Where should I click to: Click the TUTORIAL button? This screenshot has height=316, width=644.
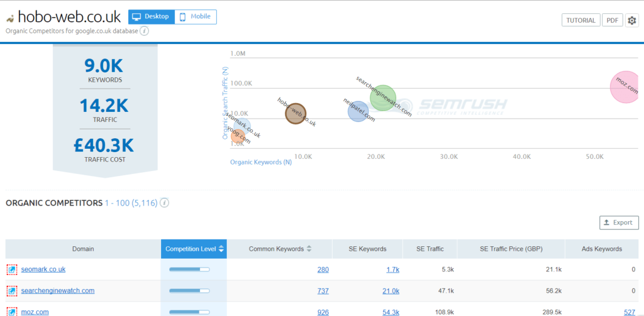[x=580, y=20]
